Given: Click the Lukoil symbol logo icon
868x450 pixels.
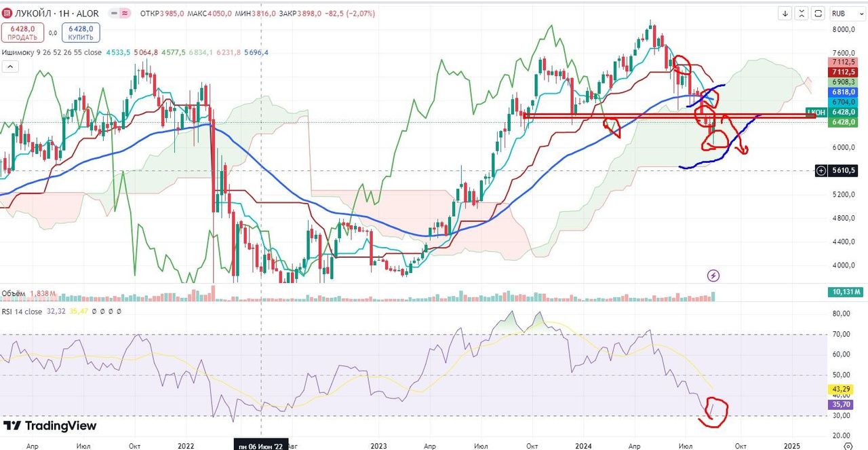Looking at the screenshot, I should tap(7, 14).
